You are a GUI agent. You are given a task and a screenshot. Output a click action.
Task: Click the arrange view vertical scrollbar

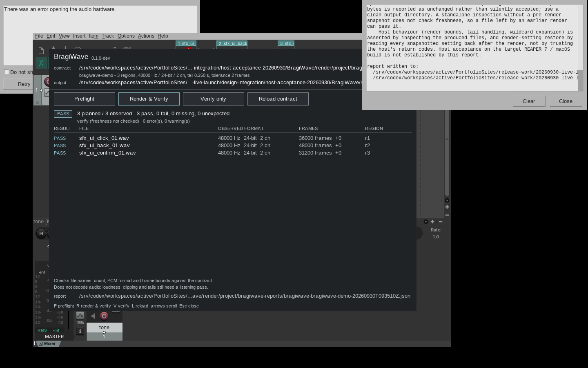point(447,153)
